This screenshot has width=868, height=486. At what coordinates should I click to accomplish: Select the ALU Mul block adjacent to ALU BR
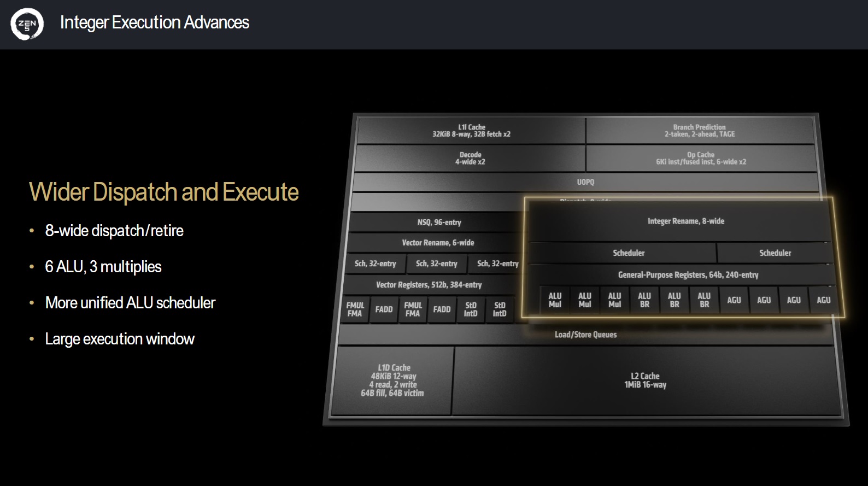pos(614,300)
